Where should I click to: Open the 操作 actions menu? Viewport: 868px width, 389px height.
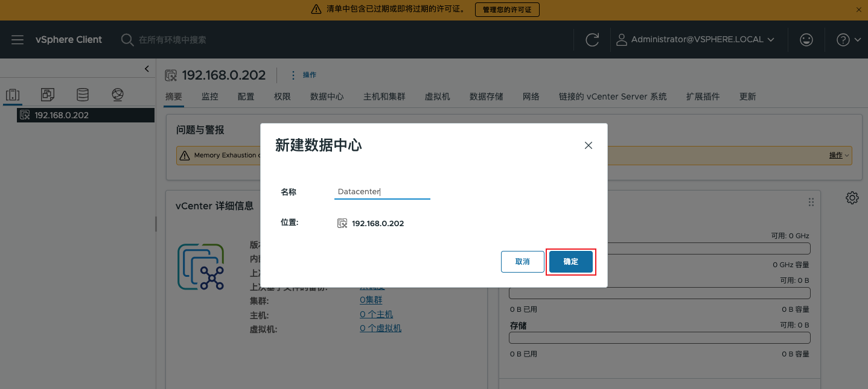(303, 75)
